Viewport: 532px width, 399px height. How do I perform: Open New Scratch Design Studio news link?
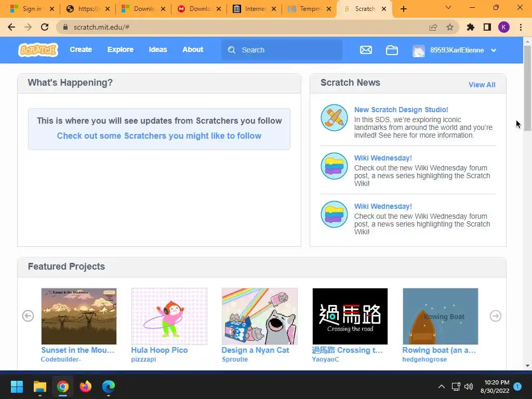[401, 110]
